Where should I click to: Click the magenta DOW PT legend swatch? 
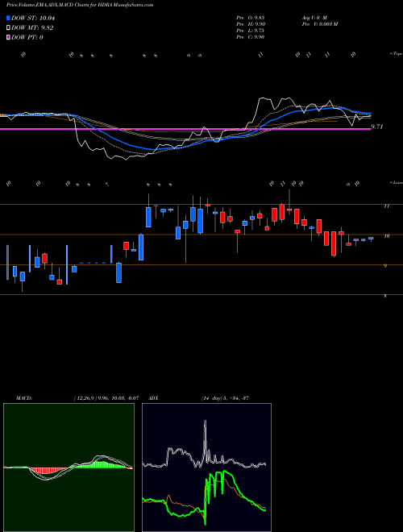9,37
